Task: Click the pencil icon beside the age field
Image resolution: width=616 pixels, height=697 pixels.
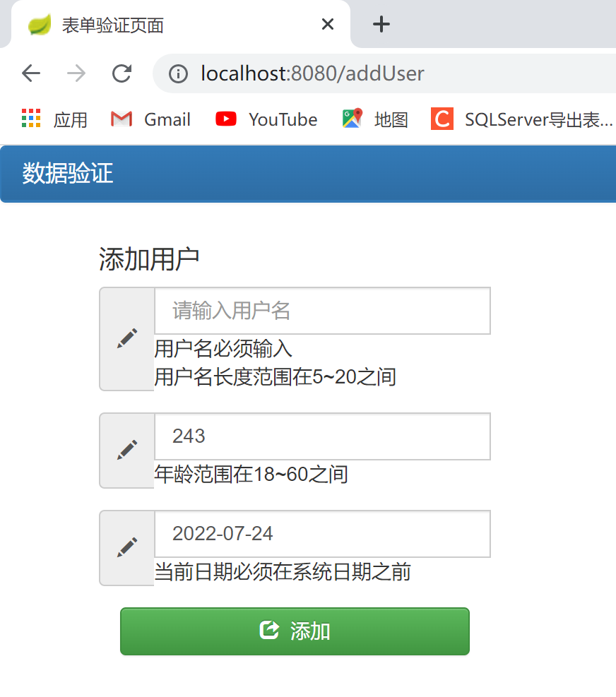Action: (x=126, y=451)
